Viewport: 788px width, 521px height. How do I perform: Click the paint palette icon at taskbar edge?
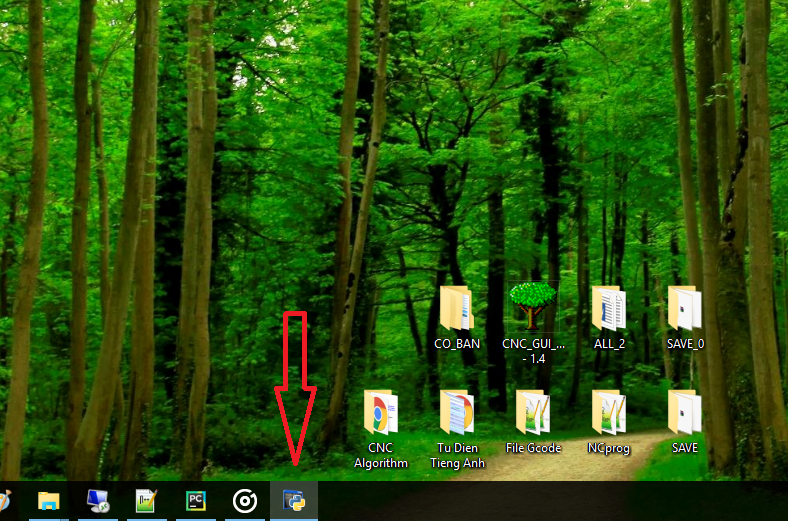5,501
